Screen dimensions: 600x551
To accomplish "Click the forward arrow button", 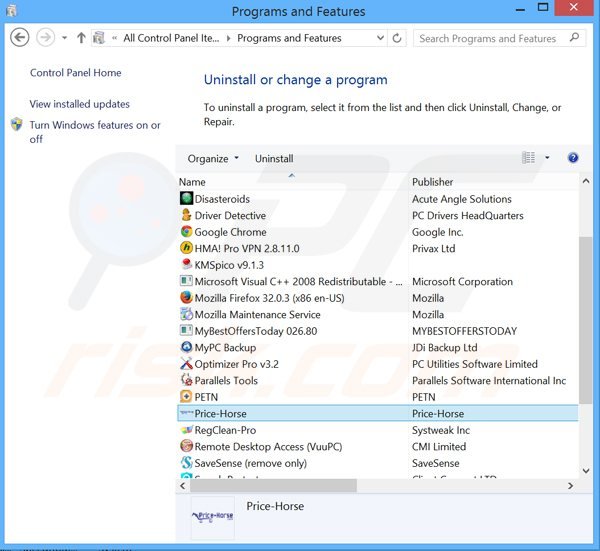I will (x=46, y=38).
